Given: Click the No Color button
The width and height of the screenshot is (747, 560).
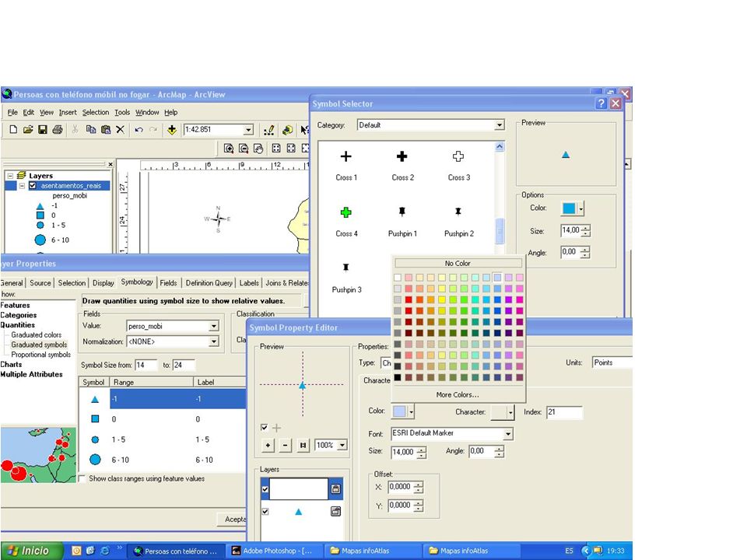Looking at the screenshot, I should pyautogui.click(x=458, y=264).
